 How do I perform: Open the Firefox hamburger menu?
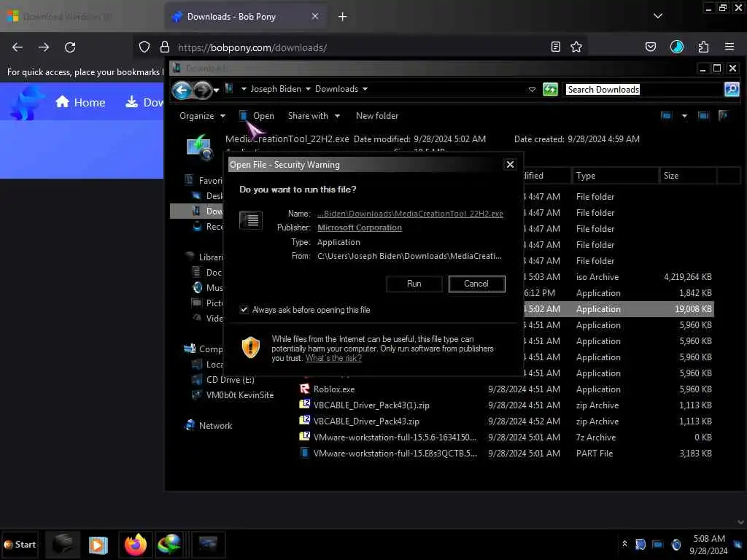pos(729,47)
